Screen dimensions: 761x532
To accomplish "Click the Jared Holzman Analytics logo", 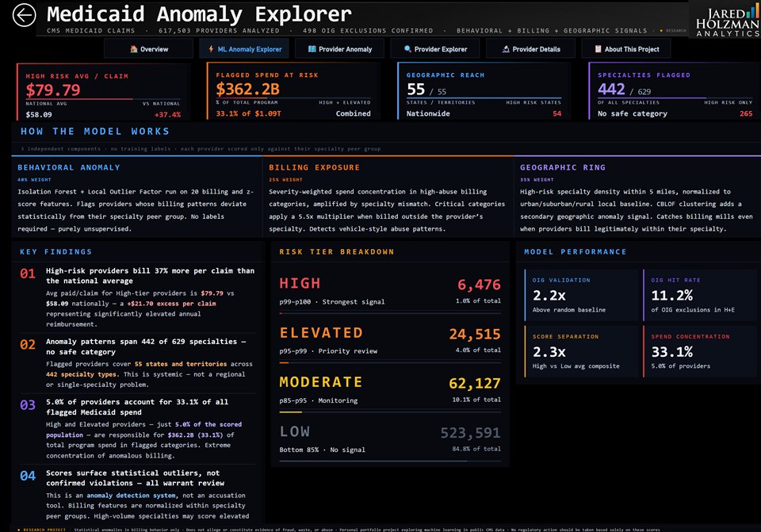I will pyautogui.click(x=727, y=22).
